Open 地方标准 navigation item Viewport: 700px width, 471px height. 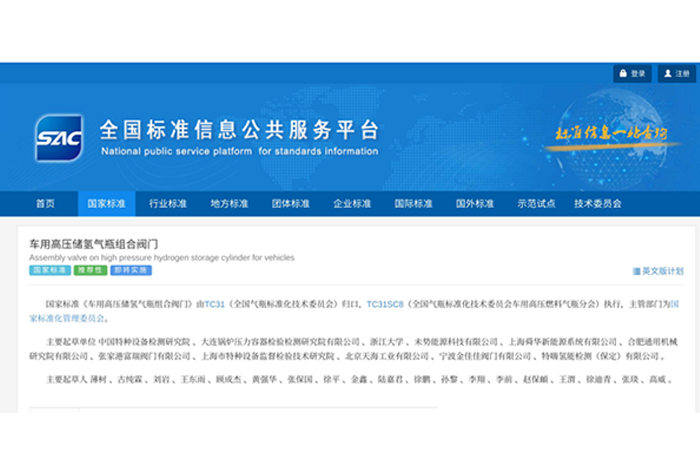pyautogui.click(x=229, y=204)
